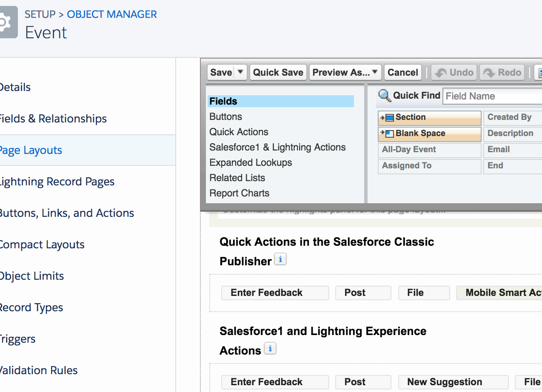Click the Cancel button
Screen dimensions: 542x392
[402, 72]
